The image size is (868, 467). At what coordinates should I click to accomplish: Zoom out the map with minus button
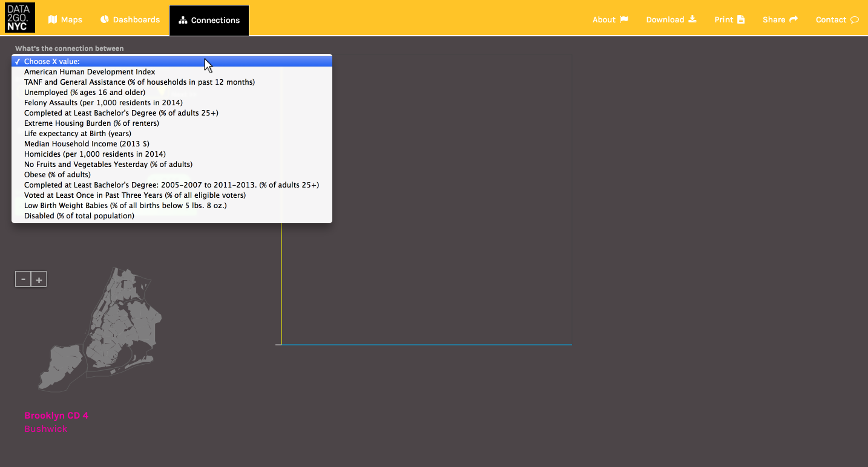tap(23, 279)
